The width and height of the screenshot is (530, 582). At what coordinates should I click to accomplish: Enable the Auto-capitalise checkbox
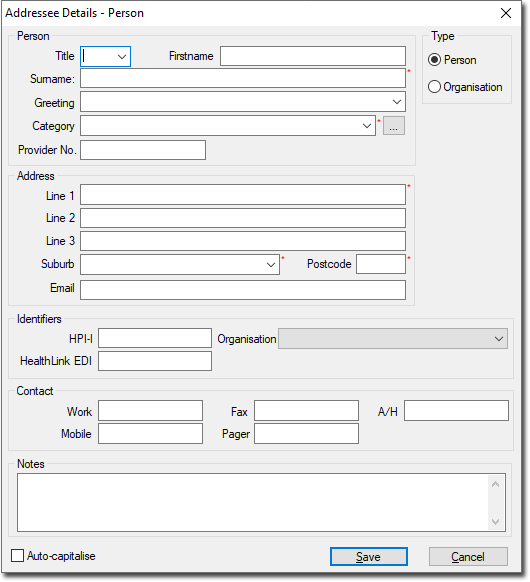(17, 556)
